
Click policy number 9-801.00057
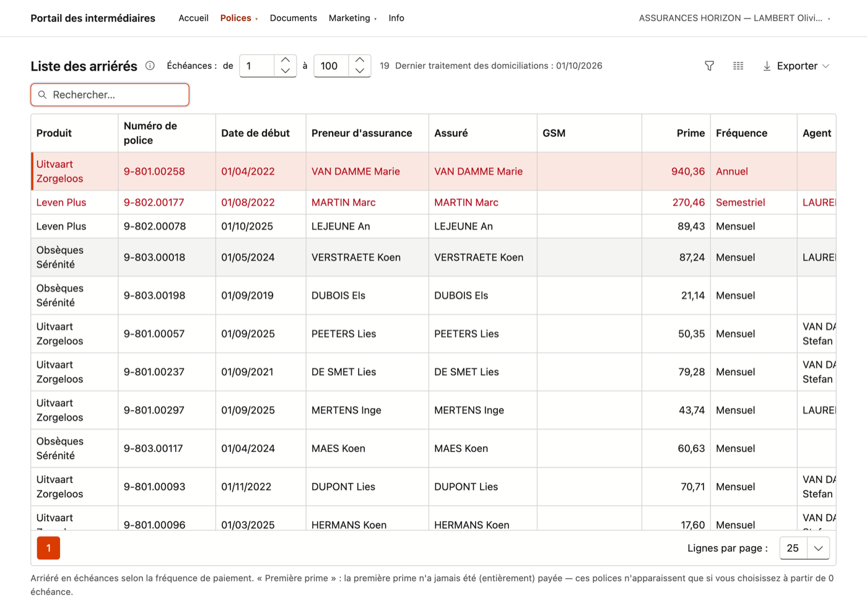point(154,334)
